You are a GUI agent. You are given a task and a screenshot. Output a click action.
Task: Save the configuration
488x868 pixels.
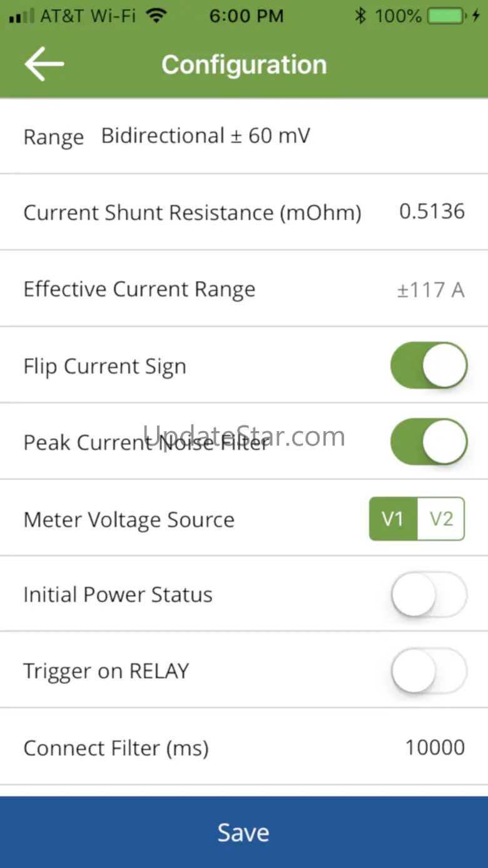244,832
